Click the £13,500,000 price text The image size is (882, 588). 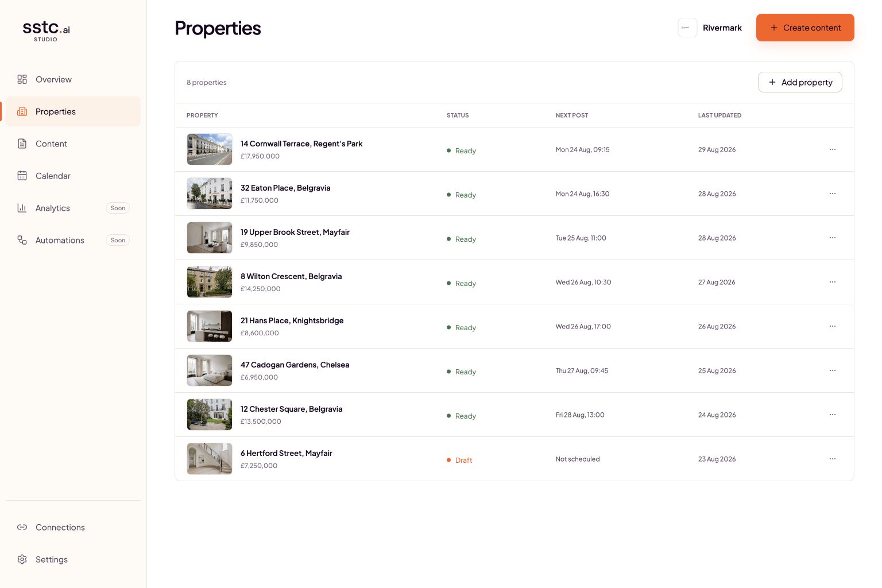(261, 421)
